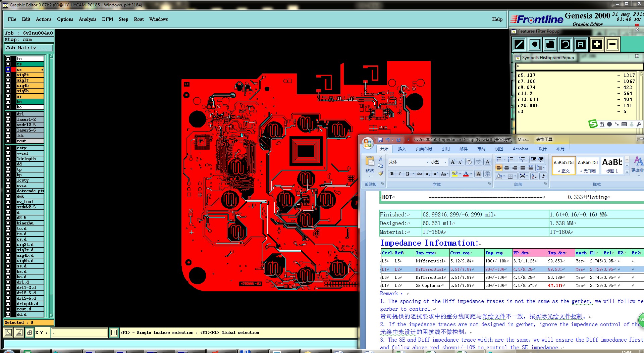Save the Word document via quick toolbar

coord(380,140)
